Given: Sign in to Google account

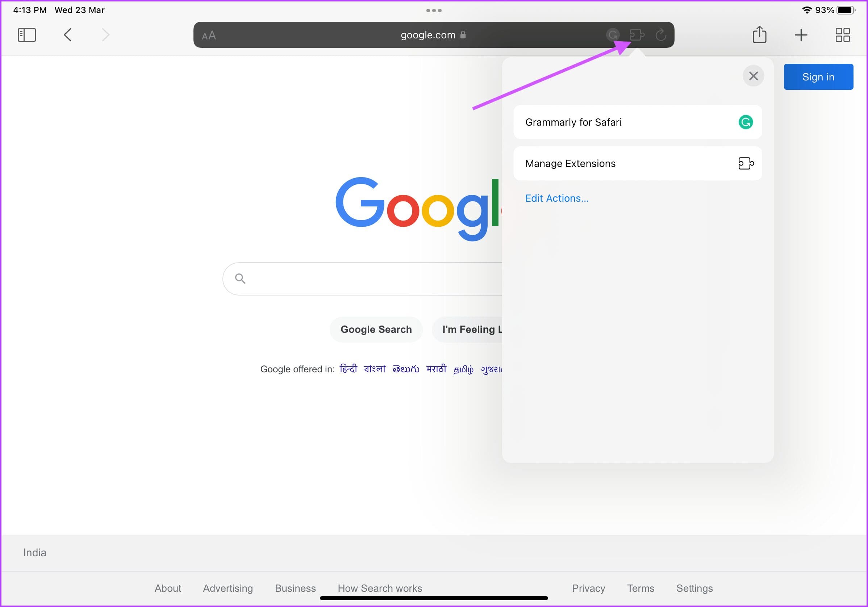Looking at the screenshot, I should 818,77.
